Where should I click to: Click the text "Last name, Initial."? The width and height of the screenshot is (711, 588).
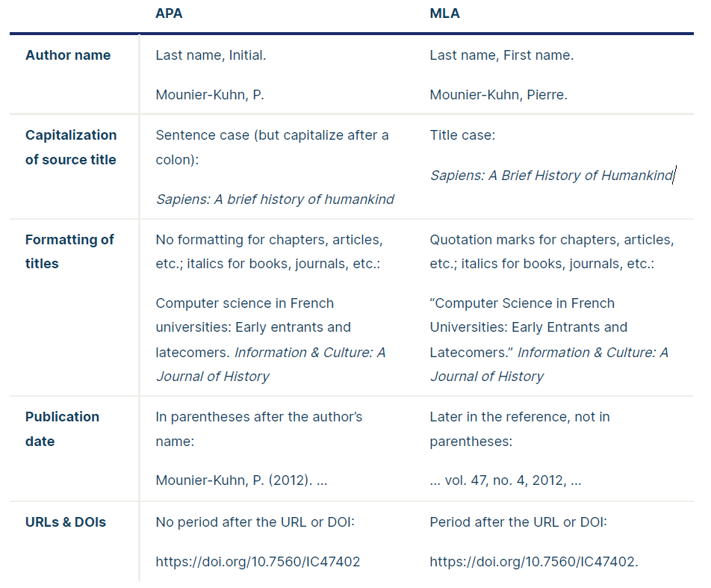pyautogui.click(x=211, y=55)
